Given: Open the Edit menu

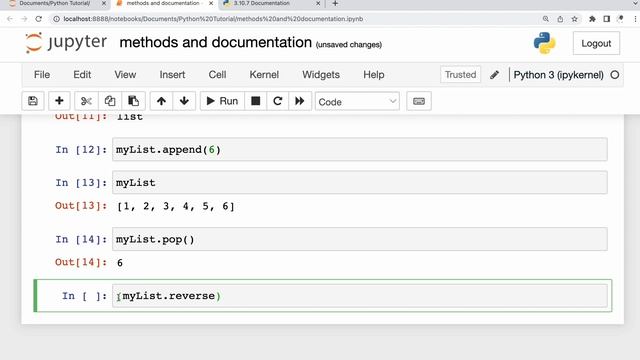Looking at the screenshot, I should point(82,75).
